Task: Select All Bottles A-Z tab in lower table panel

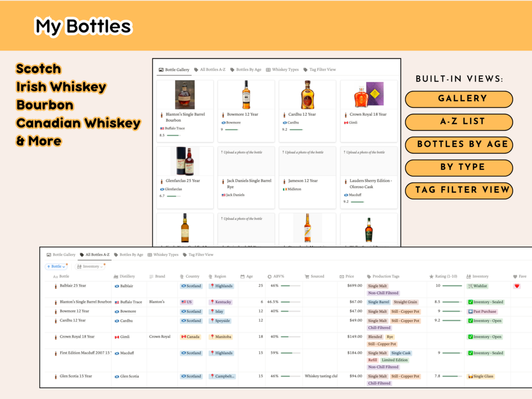Action: pyautogui.click(x=95, y=255)
